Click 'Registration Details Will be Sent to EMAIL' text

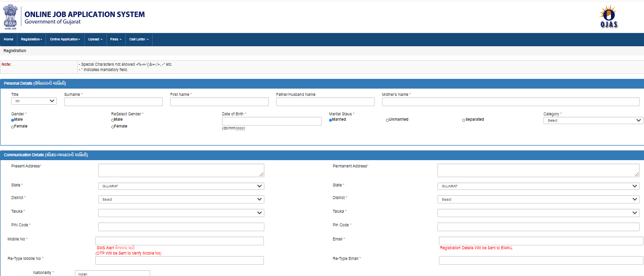pos(476,248)
